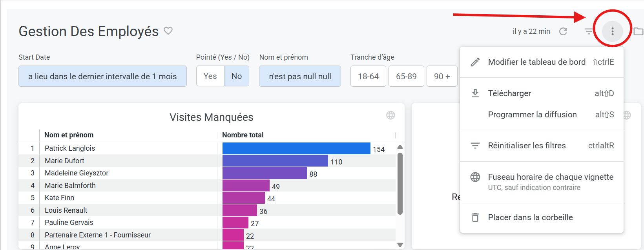Choose Télécharger from the menu

click(509, 93)
